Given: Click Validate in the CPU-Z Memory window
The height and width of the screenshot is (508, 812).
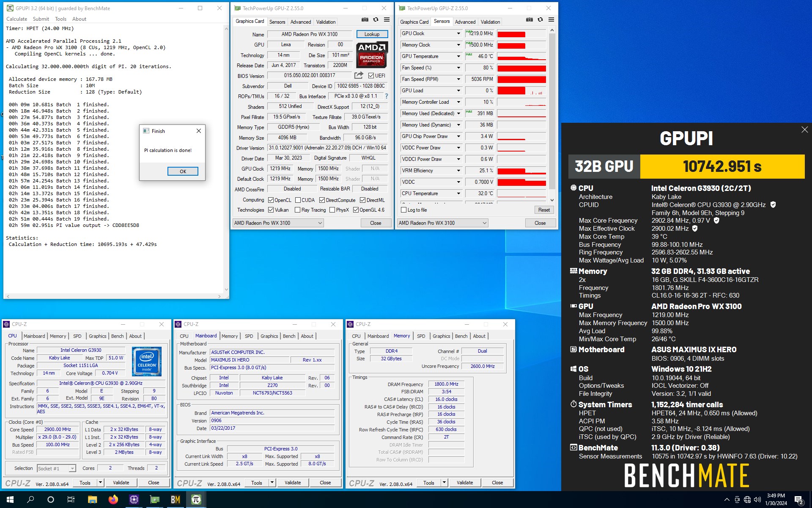Looking at the screenshot, I should pyautogui.click(x=465, y=483).
